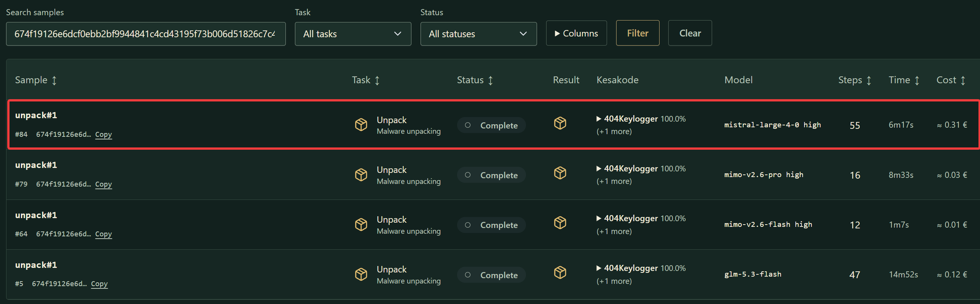This screenshot has height=304, width=980.
Task: Click the (+1 more) text in row #5
Action: [614, 281]
